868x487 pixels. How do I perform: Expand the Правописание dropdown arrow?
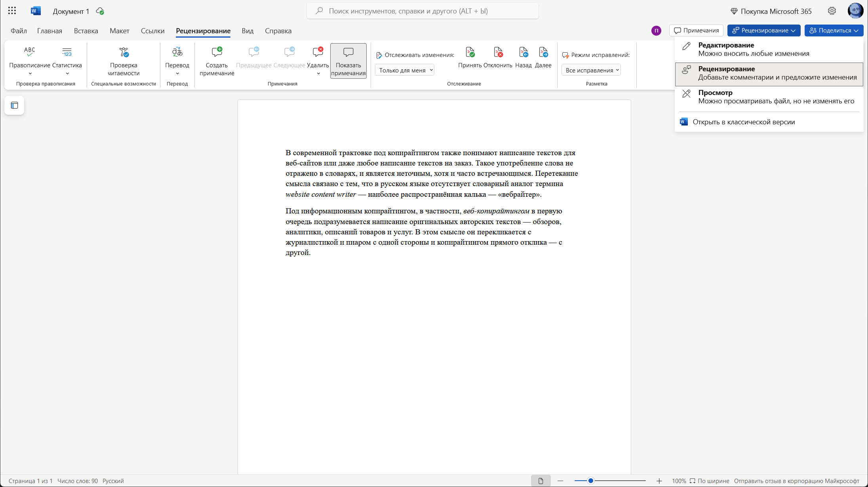click(30, 74)
